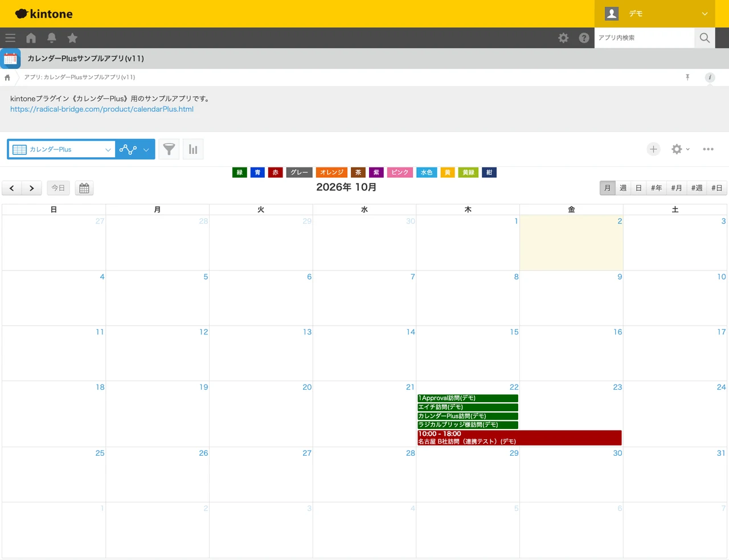Expand the graph dropdown chevron
This screenshot has height=560, width=729.
coord(146,149)
